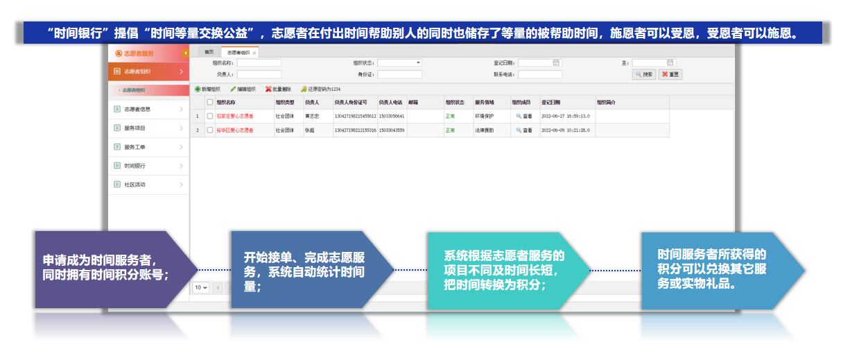Image resolution: width=868 pixels, height=356 pixels.
Task: Click the 还原密码为1234 key icon
Action: coord(304,90)
